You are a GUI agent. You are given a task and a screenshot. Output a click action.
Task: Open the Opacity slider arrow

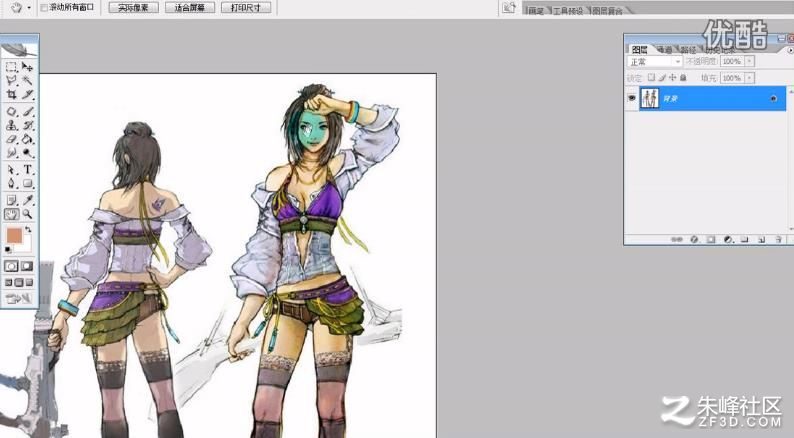tap(750, 61)
